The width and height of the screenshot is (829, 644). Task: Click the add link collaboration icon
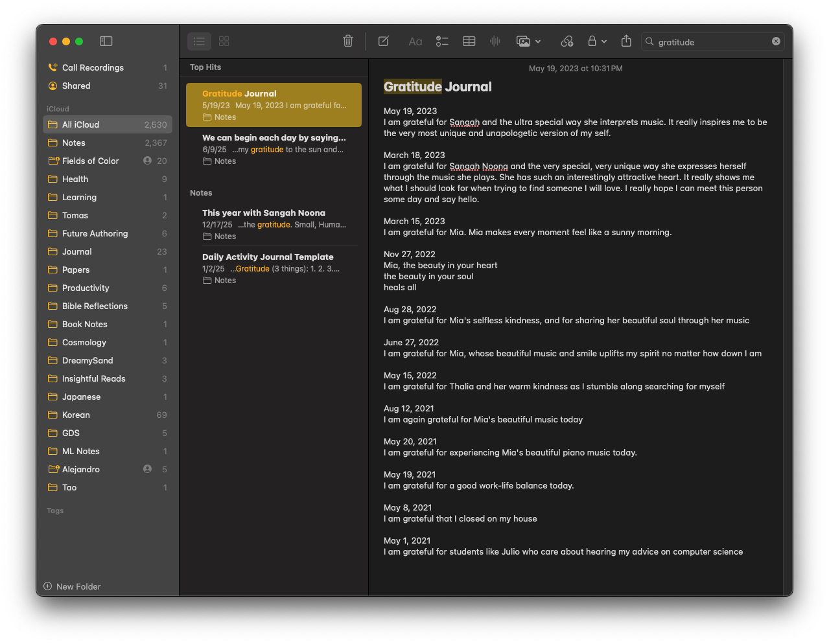[x=567, y=41]
